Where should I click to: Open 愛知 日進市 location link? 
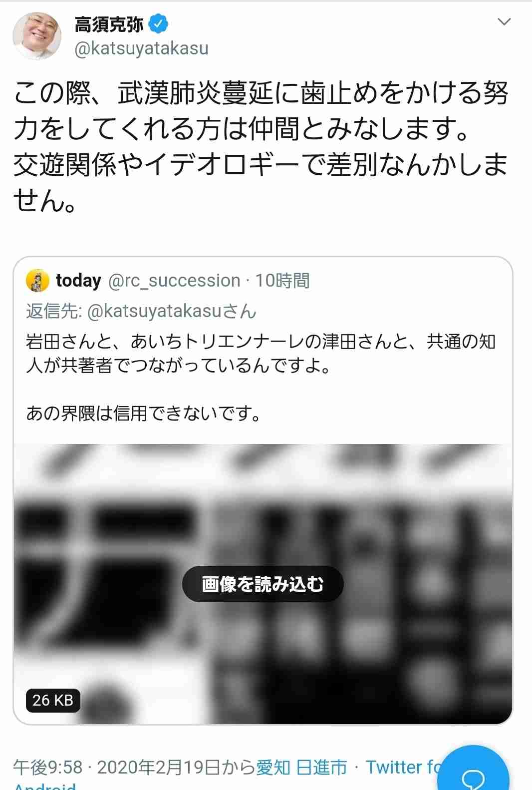click(301, 767)
